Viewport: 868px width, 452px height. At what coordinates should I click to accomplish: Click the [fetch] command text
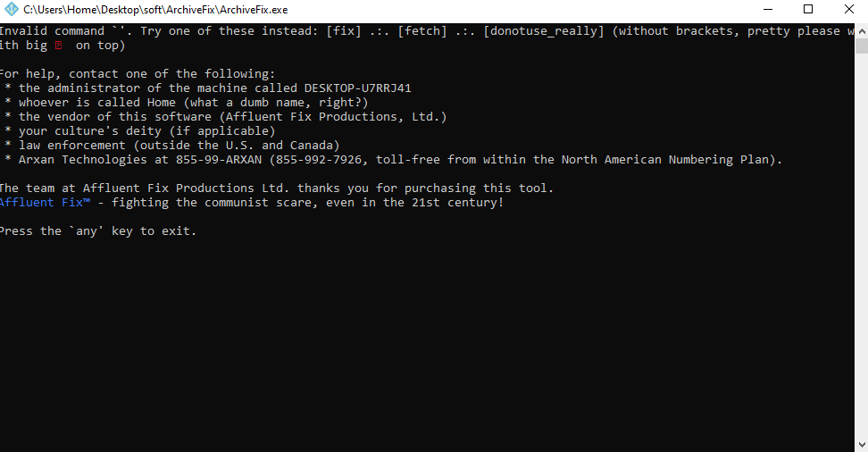[422, 31]
